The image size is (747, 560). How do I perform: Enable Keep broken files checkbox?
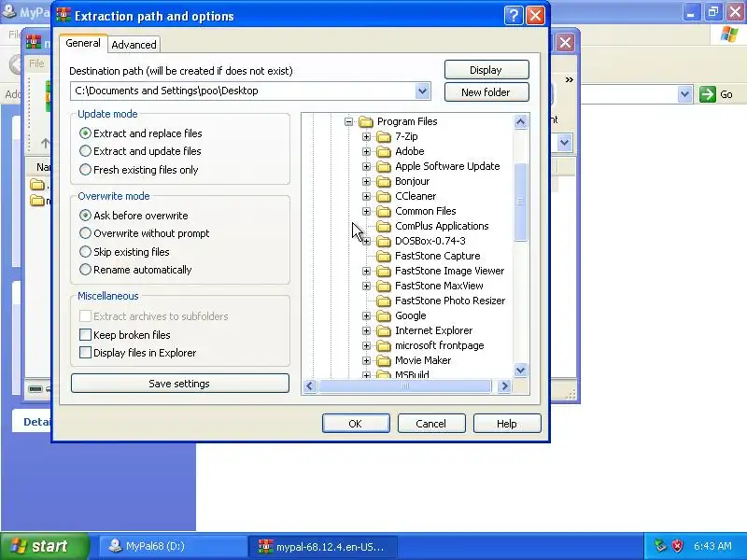85,335
